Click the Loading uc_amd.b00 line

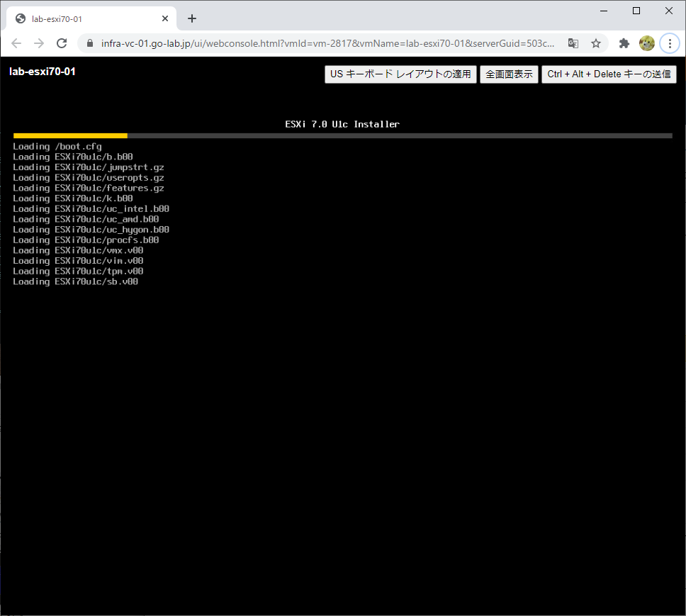(x=86, y=219)
